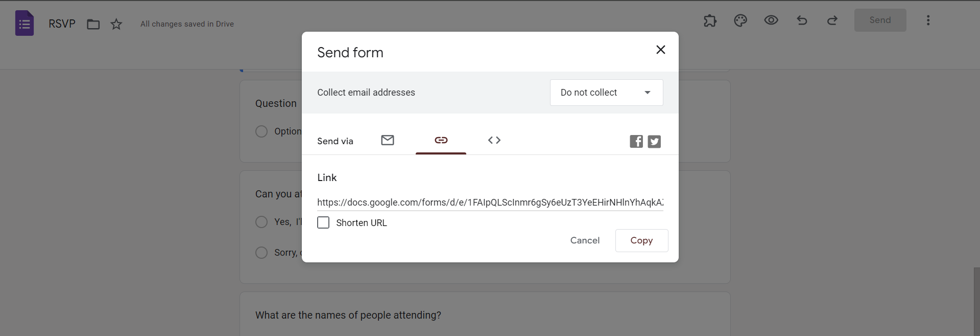This screenshot has height=336, width=980.
Task: Open the three-dot more options menu
Action: (x=928, y=20)
